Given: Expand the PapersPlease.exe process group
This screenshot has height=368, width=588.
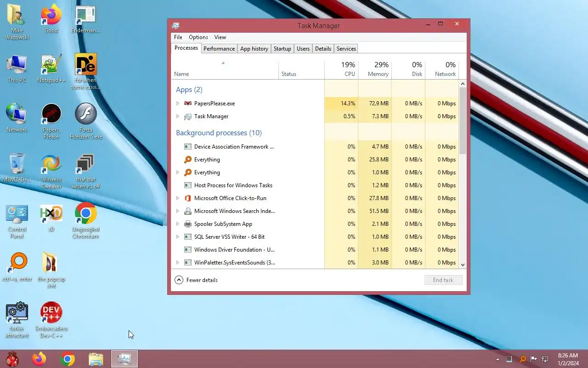Looking at the screenshot, I should (x=177, y=103).
